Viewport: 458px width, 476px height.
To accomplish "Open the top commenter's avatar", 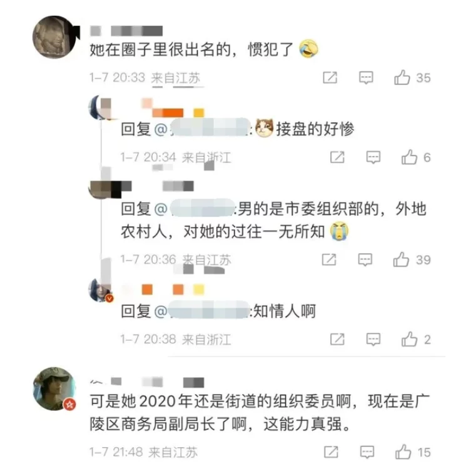I will pyautogui.click(x=54, y=37).
